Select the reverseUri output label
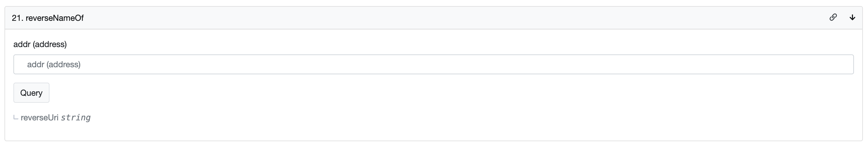Viewport: 868px width, 146px height. pos(39,118)
